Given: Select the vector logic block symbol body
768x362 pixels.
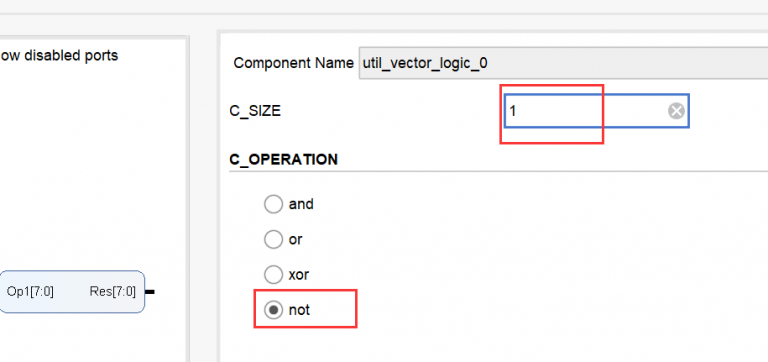Looking at the screenshot, I should pyautogui.click(x=72, y=292).
